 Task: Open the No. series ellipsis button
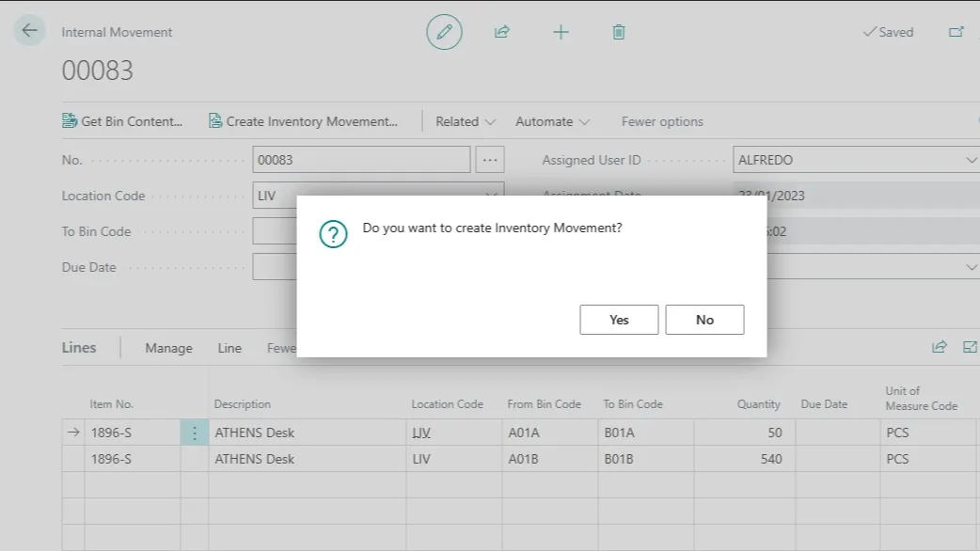point(490,160)
